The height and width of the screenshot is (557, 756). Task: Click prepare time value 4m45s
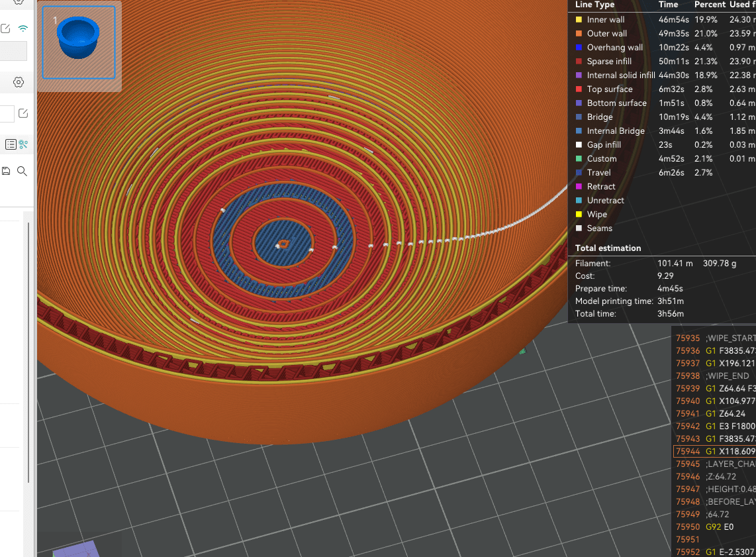pos(670,289)
